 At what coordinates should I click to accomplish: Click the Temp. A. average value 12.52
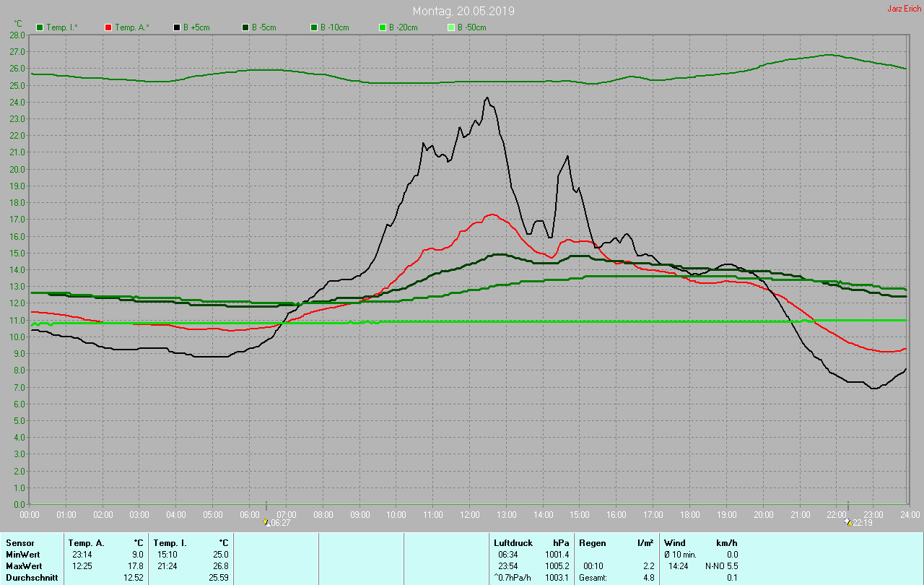click(135, 577)
